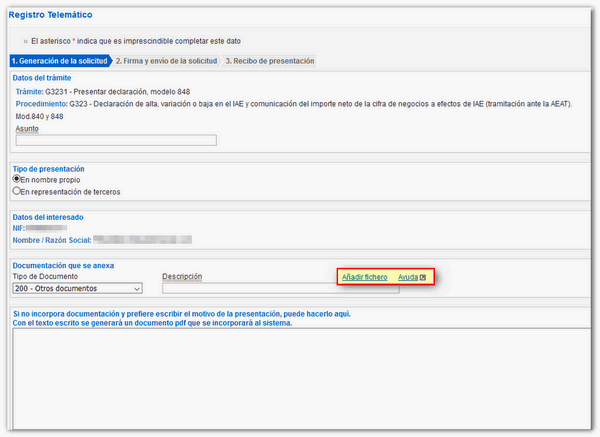Focus the Asunto text field

[116, 140]
